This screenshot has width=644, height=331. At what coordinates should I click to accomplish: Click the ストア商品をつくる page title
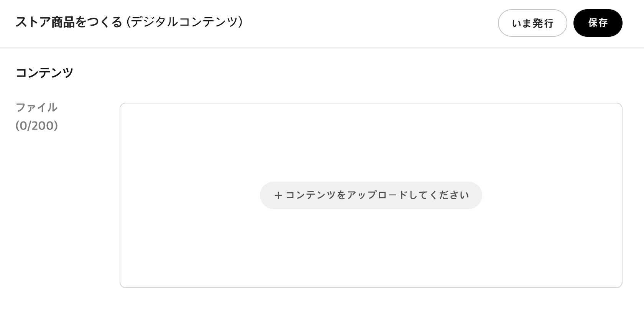69,22
